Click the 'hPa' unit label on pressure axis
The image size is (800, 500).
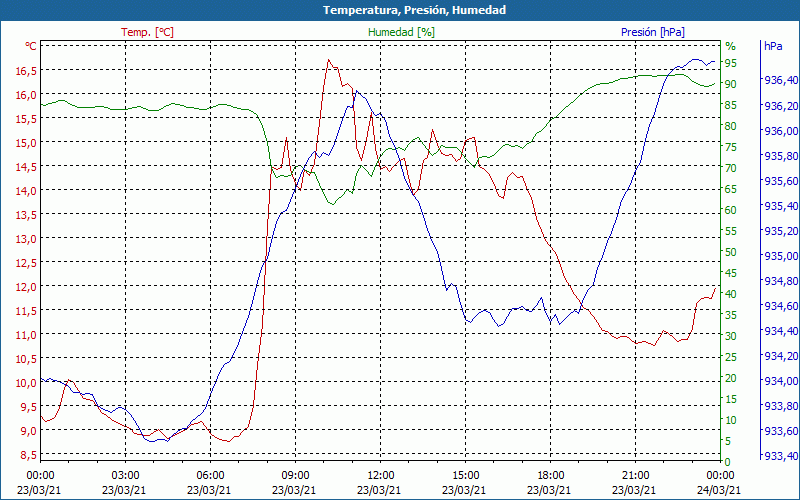click(773, 46)
